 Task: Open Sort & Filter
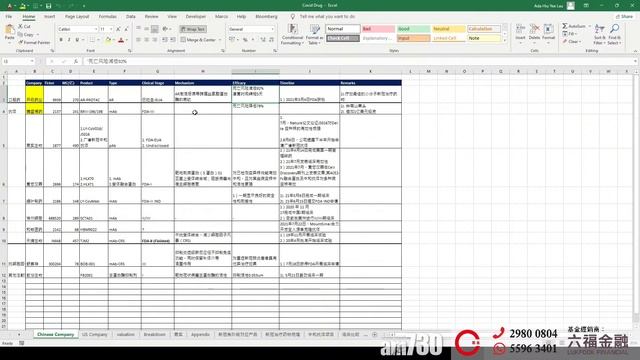[x=599, y=34]
